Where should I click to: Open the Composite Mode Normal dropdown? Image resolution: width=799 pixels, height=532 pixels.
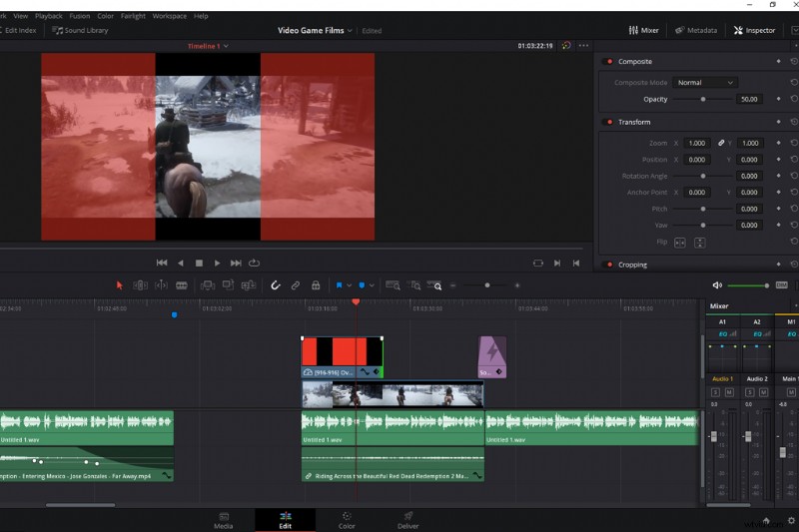click(705, 83)
